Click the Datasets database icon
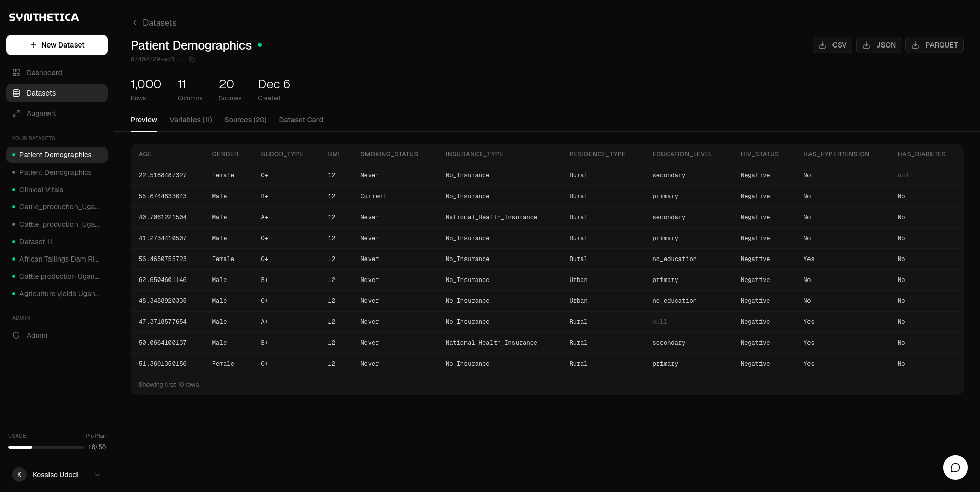Image resolution: width=980 pixels, height=492 pixels. tap(16, 93)
